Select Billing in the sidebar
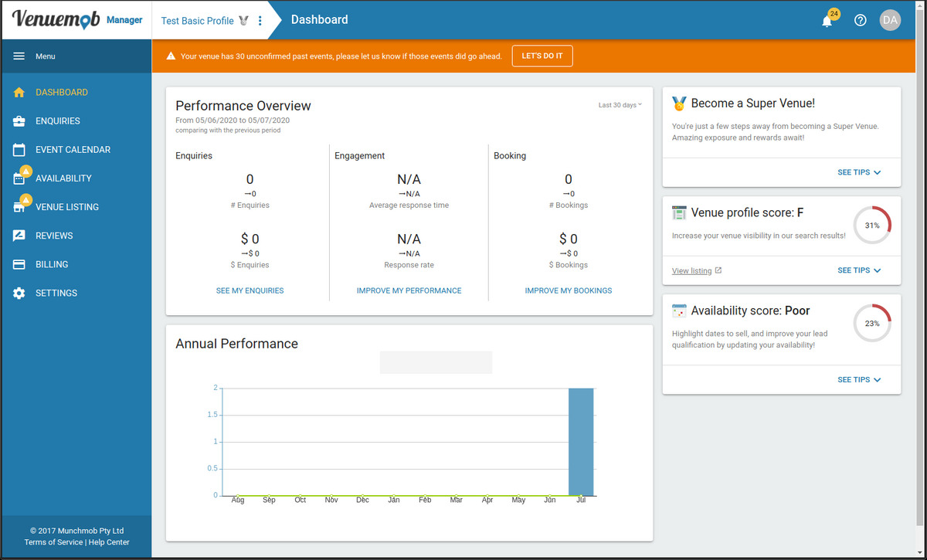Viewport: 927px width, 560px height. pyautogui.click(x=52, y=264)
